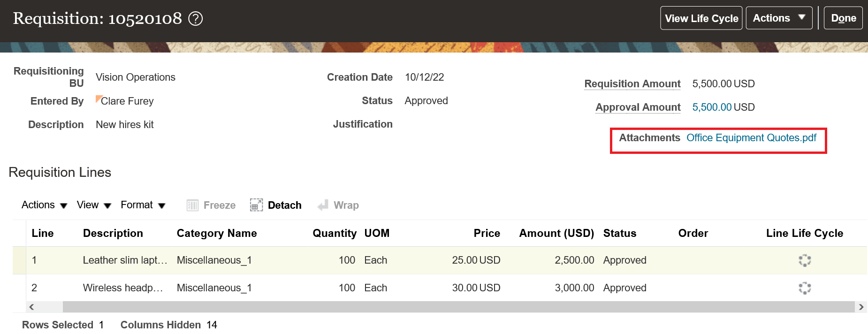This screenshot has width=868, height=334.
Task: Click the View Life Cycle button
Action: pyautogui.click(x=701, y=18)
